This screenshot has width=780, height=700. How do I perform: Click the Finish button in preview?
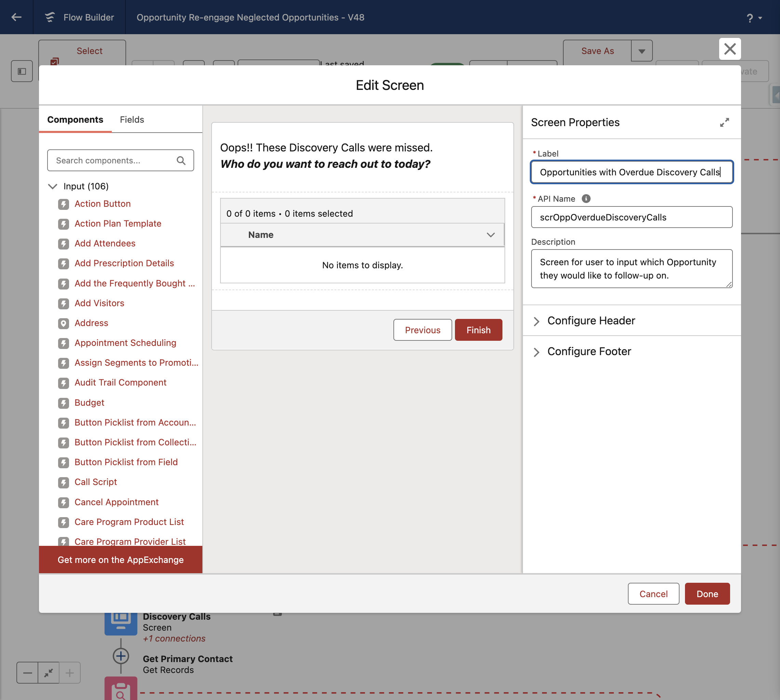(478, 329)
